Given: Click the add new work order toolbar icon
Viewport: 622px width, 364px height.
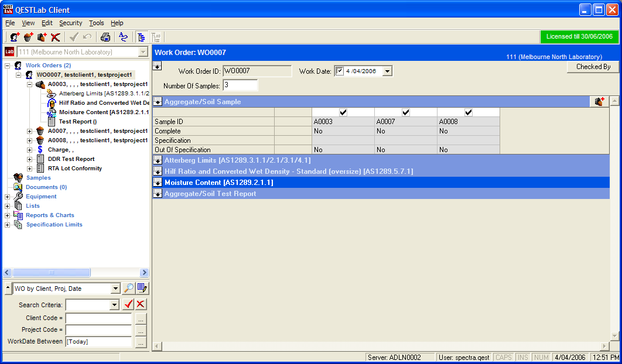Looking at the screenshot, I should [15, 37].
